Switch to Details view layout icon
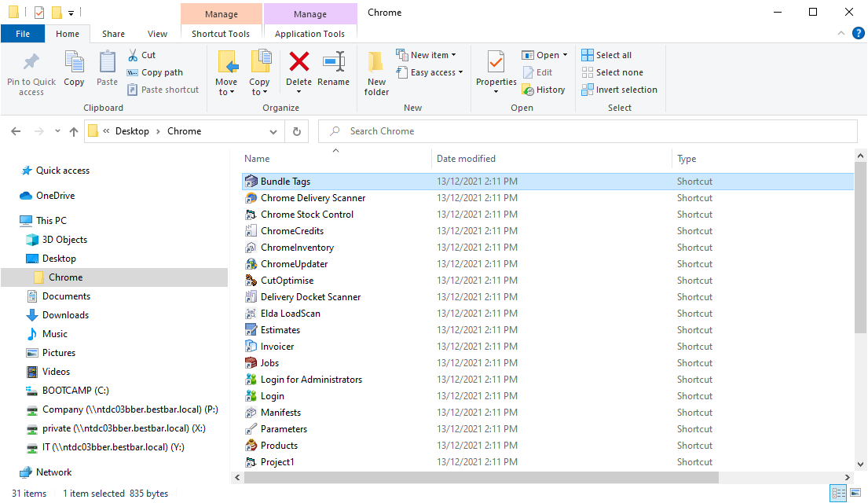The image size is (868, 503). 839,493
